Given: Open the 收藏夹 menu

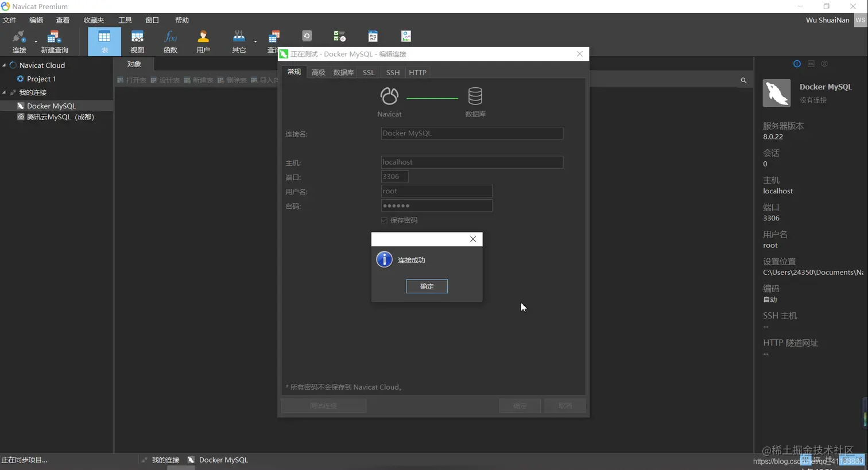Looking at the screenshot, I should [94, 20].
